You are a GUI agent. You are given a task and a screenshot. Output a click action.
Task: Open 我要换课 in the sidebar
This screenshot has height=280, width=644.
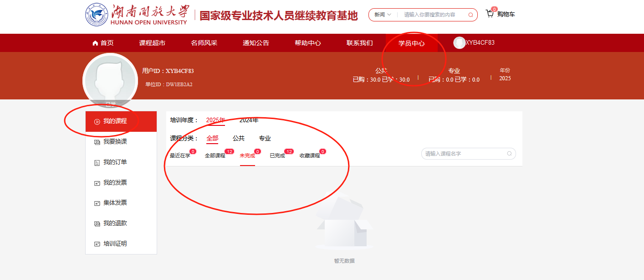pyautogui.click(x=115, y=142)
